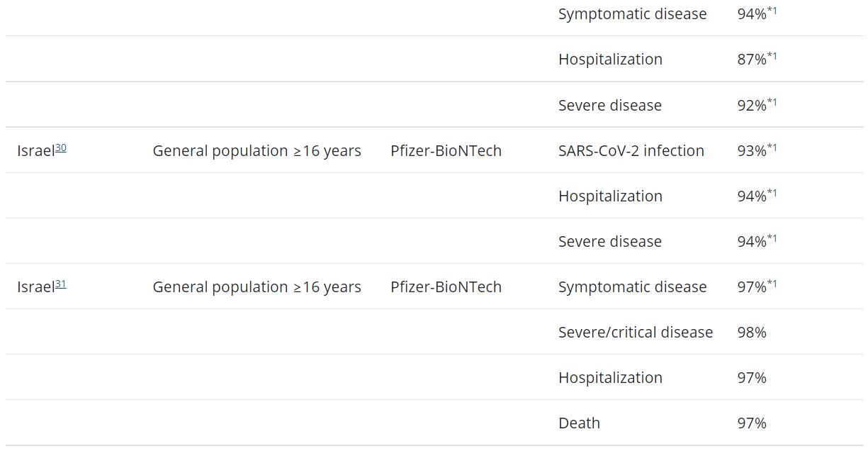
Task: Click footnote *1 beside 94% severe disease
Action: pyautogui.click(x=772, y=238)
